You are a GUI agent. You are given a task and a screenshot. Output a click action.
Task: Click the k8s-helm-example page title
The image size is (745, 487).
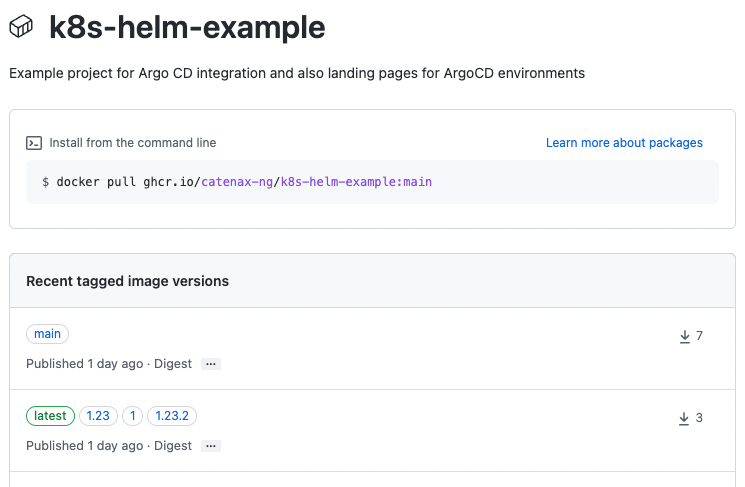pyautogui.click(x=187, y=28)
